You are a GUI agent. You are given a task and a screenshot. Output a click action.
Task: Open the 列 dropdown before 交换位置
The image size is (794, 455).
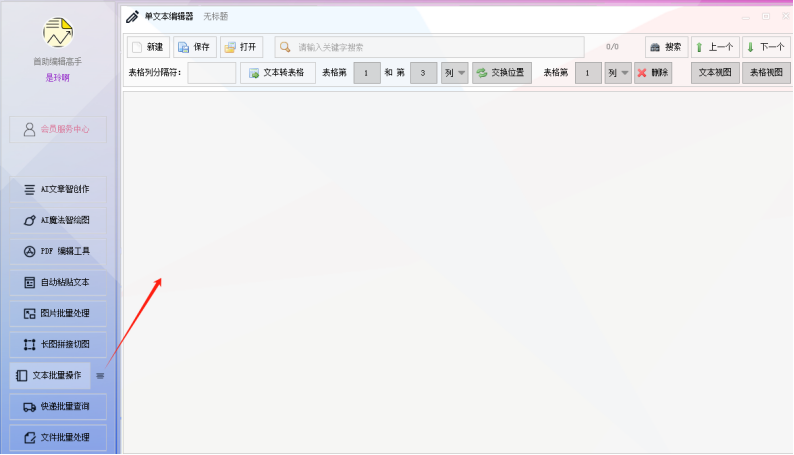pyautogui.click(x=455, y=73)
